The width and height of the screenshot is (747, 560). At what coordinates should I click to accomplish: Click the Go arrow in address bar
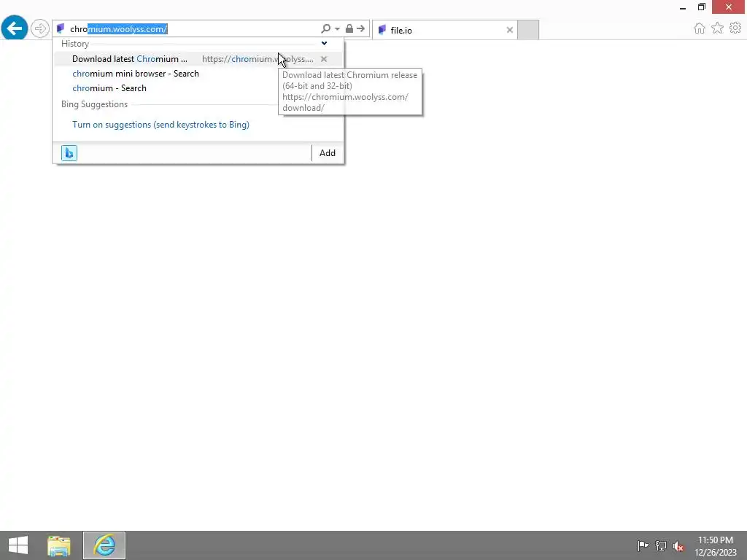click(361, 28)
